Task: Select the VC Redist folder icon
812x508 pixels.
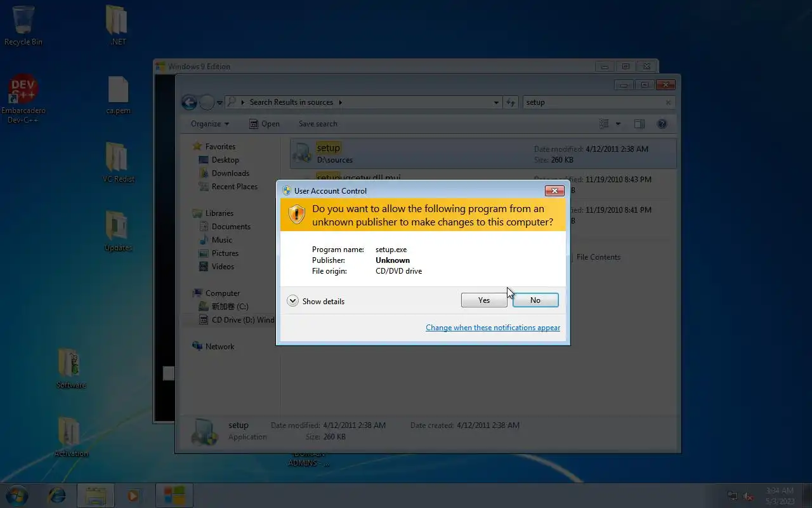Action: point(119,163)
